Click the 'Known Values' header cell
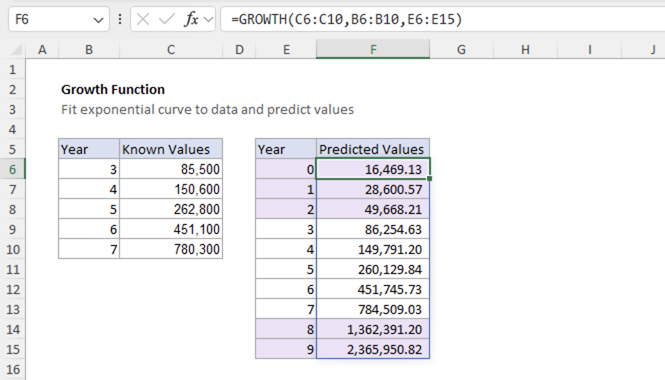The image size is (665, 380). [171, 149]
